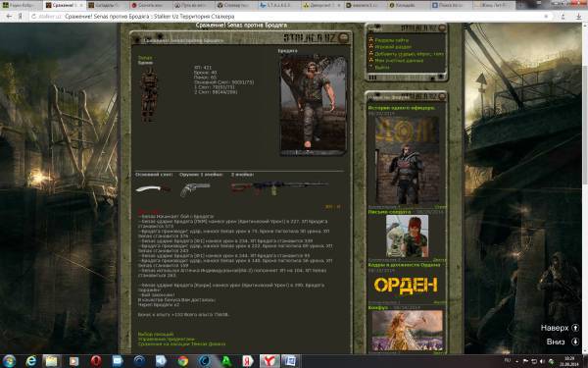
Task: Collapse the news panel round button
Action: click(442, 96)
